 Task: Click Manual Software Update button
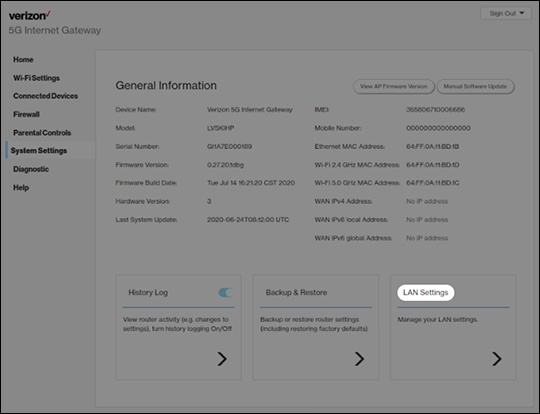pyautogui.click(x=475, y=86)
